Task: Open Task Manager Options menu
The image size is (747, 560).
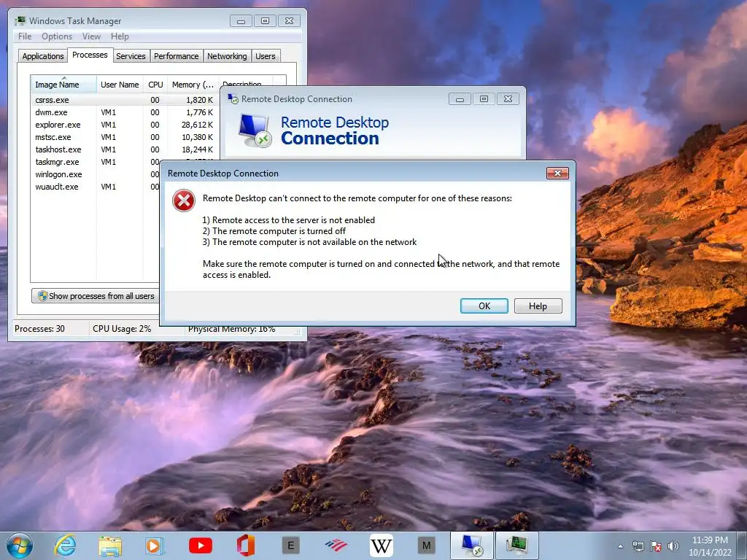Action: [57, 36]
